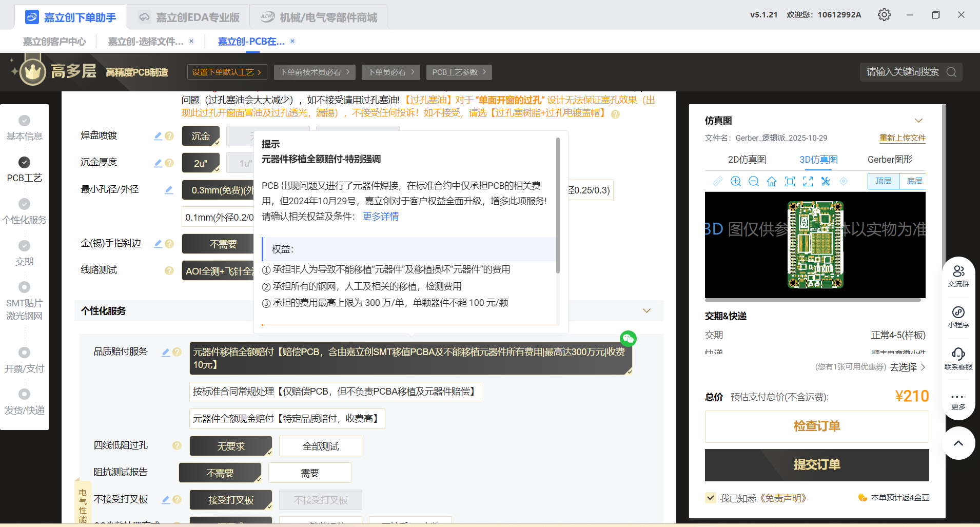Open the wrench and screwdriver tools icon

click(x=826, y=181)
